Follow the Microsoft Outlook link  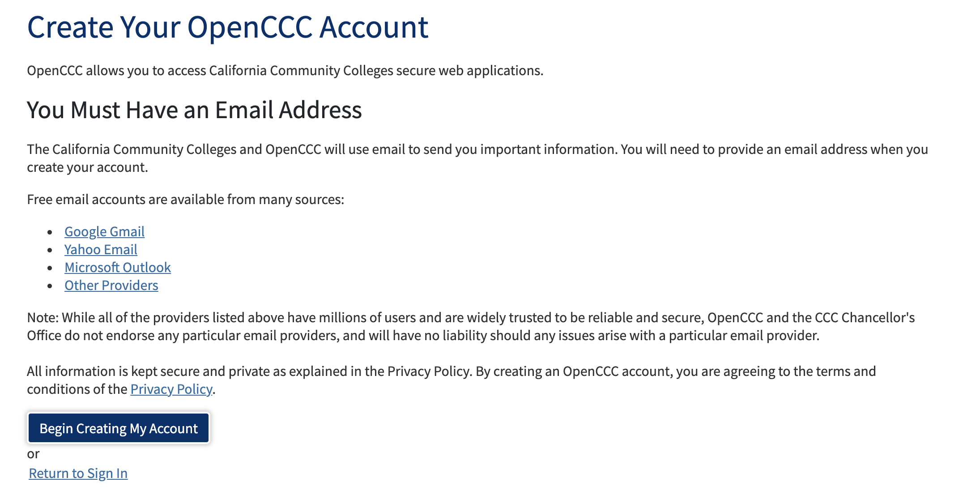pos(118,267)
